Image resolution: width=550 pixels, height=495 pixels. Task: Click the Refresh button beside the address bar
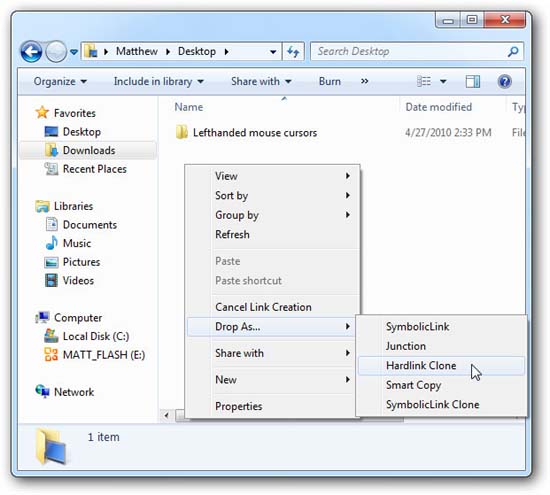(x=293, y=52)
